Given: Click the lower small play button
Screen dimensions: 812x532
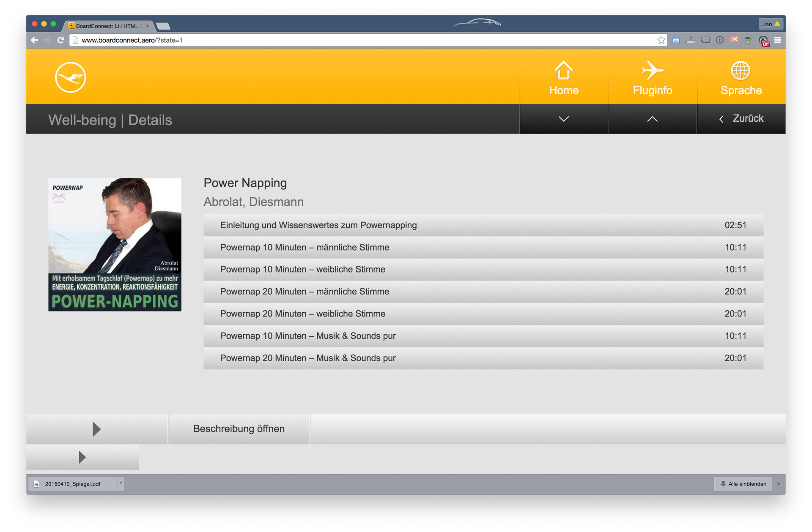Looking at the screenshot, I should pyautogui.click(x=82, y=457).
